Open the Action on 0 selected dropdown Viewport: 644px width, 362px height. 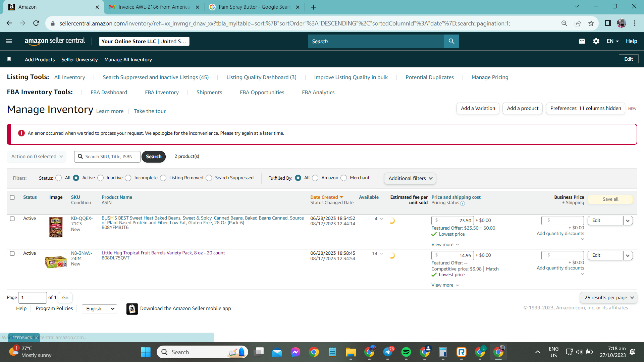[37, 157]
